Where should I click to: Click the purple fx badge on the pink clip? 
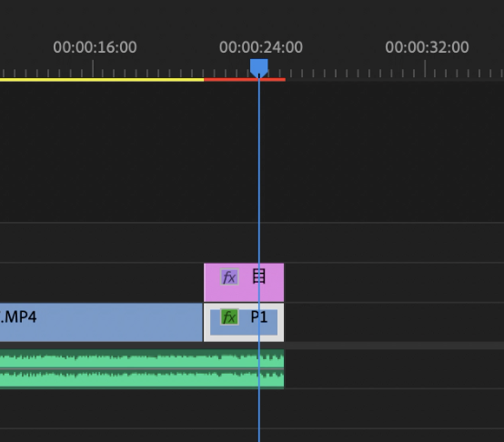[x=229, y=276]
